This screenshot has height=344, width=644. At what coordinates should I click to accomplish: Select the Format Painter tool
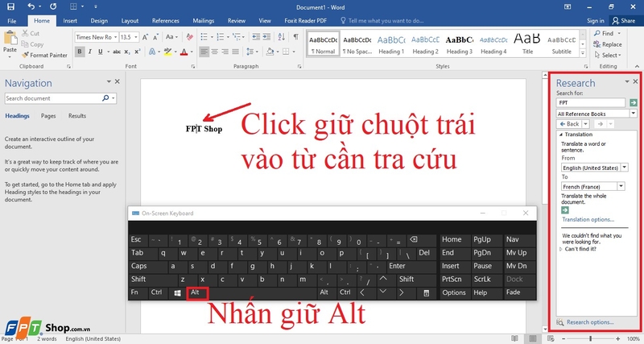[x=45, y=55]
